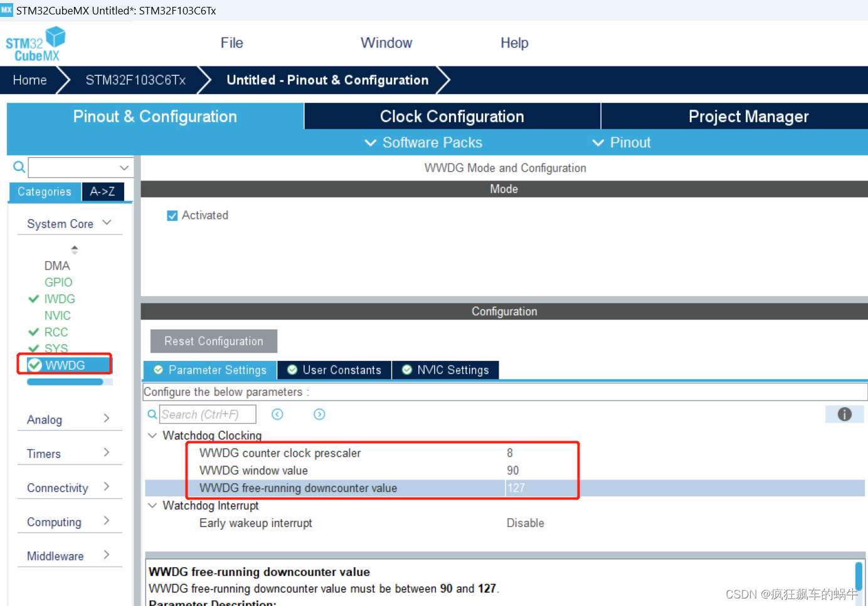
Task: Click the STM32F103C6Tx breadcrumb
Action: [x=135, y=80]
